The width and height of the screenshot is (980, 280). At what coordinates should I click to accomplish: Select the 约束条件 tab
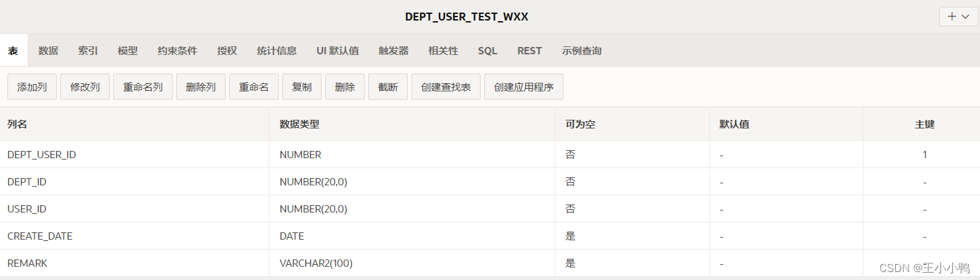[x=177, y=50]
